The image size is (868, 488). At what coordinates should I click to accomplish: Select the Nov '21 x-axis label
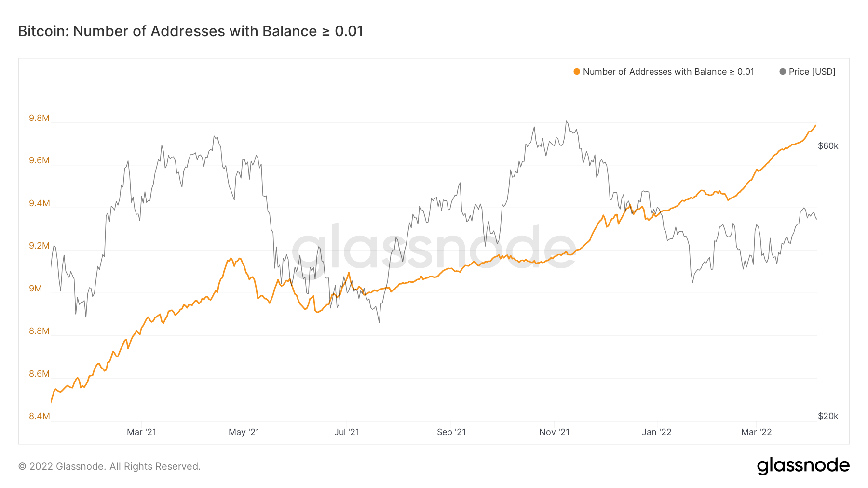tap(554, 432)
